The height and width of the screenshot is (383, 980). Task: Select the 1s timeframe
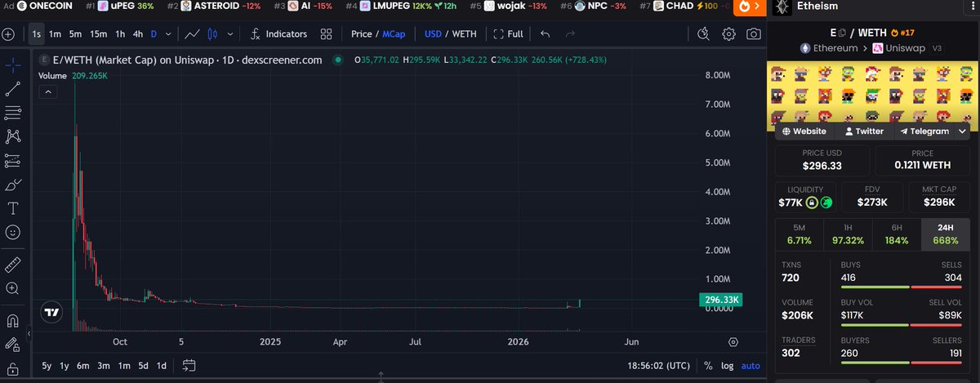[36, 34]
